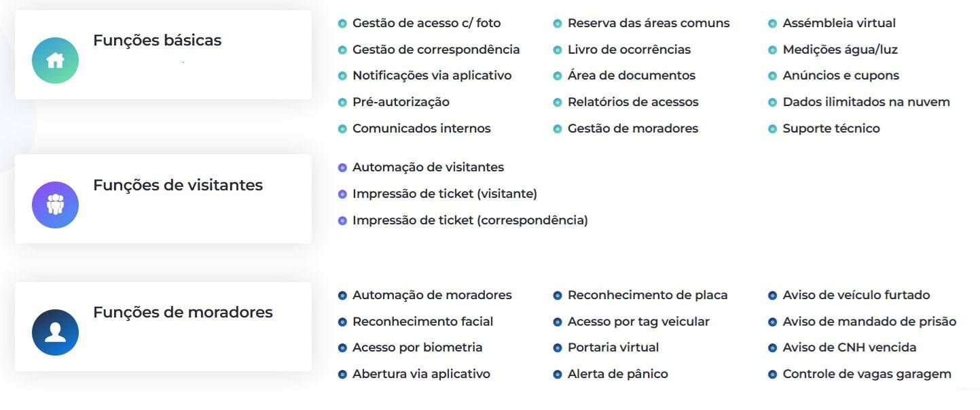Click Controle de vagas garagem

[x=866, y=374]
